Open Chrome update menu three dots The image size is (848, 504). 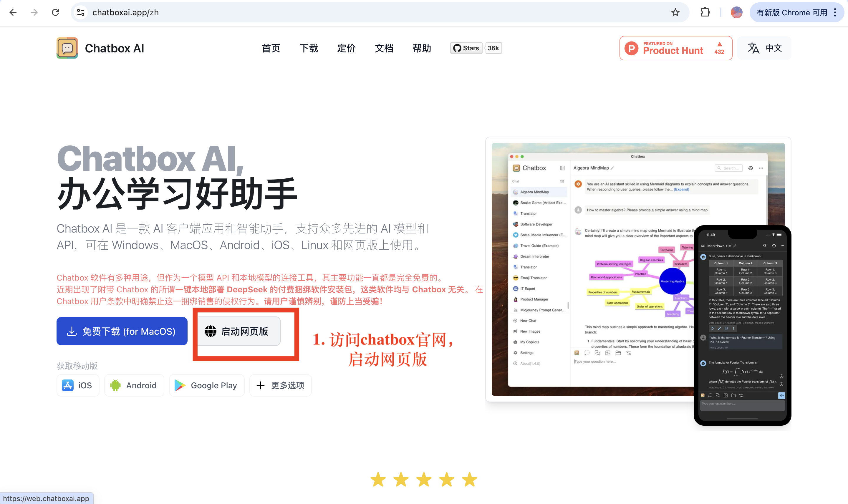(x=835, y=13)
